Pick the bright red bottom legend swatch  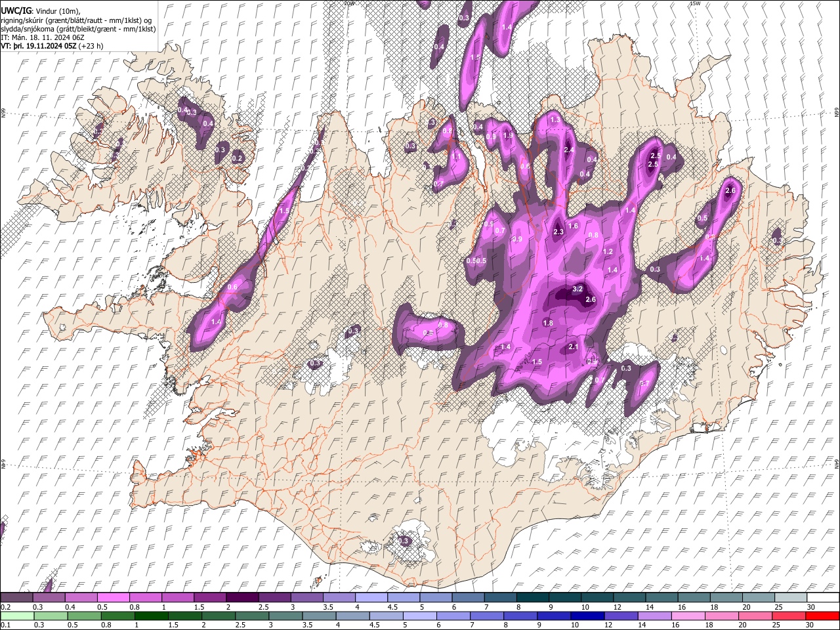(822, 616)
